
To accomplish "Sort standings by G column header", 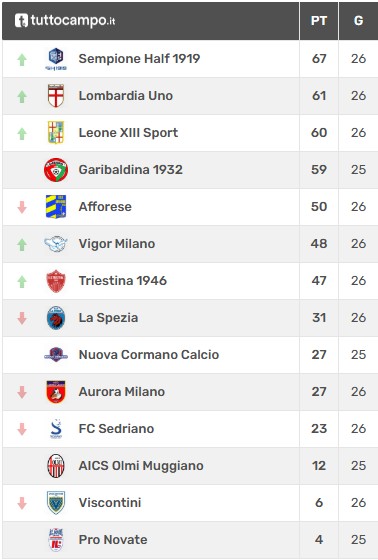I will (x=358, y=21).
